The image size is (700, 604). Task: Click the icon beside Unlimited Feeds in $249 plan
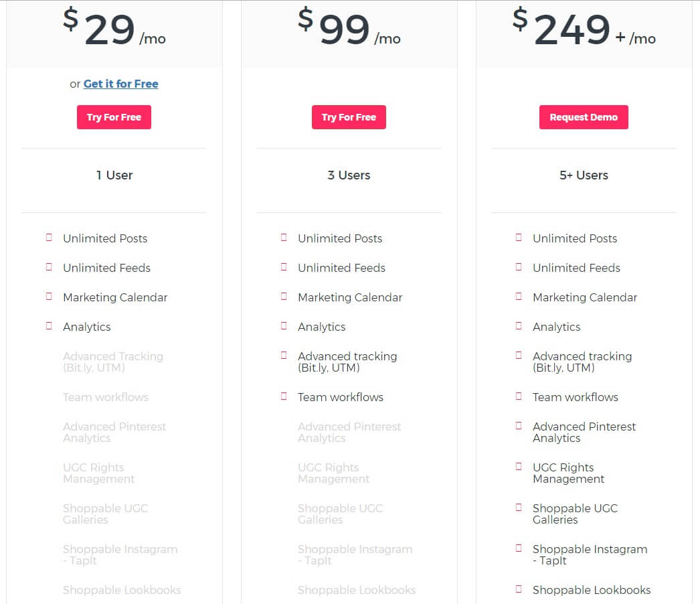(x=519, y=267)
